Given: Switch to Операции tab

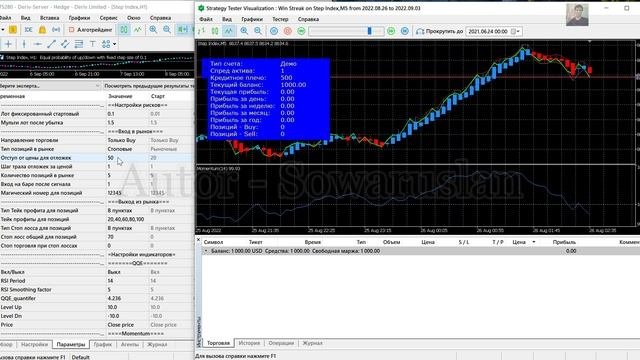Looking at the screenshot, I should [281, 343].
